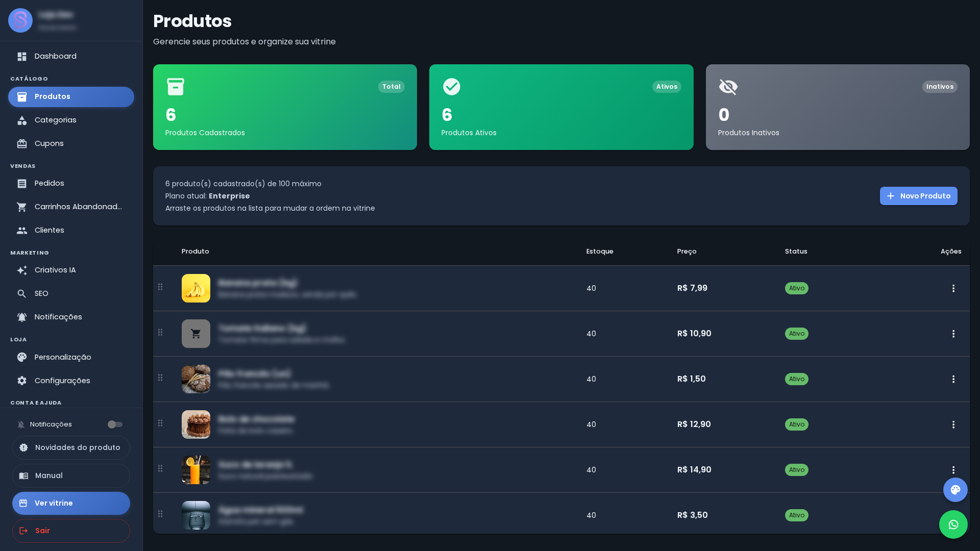
Task: Open actions menu for R$ 7,99 product
Action: coord(953,288)
